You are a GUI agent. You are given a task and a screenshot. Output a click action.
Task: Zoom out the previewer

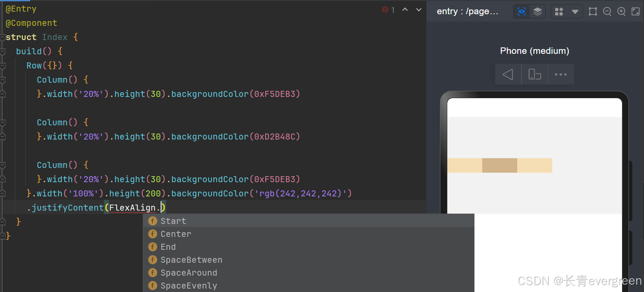[x=607, y=12]
